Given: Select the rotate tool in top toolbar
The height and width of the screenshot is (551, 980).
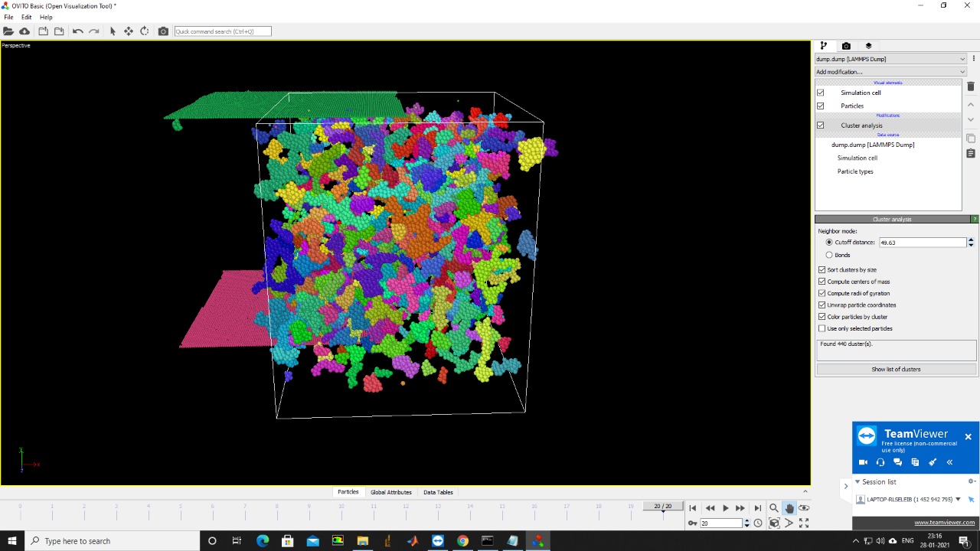Looking at the screenshot, I should [145, 31].
